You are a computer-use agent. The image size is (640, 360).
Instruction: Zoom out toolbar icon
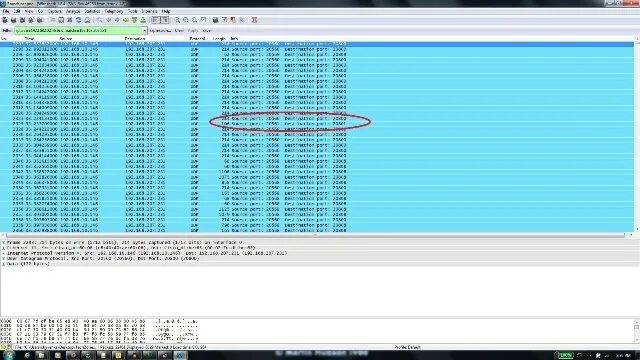tap(186, 20)
